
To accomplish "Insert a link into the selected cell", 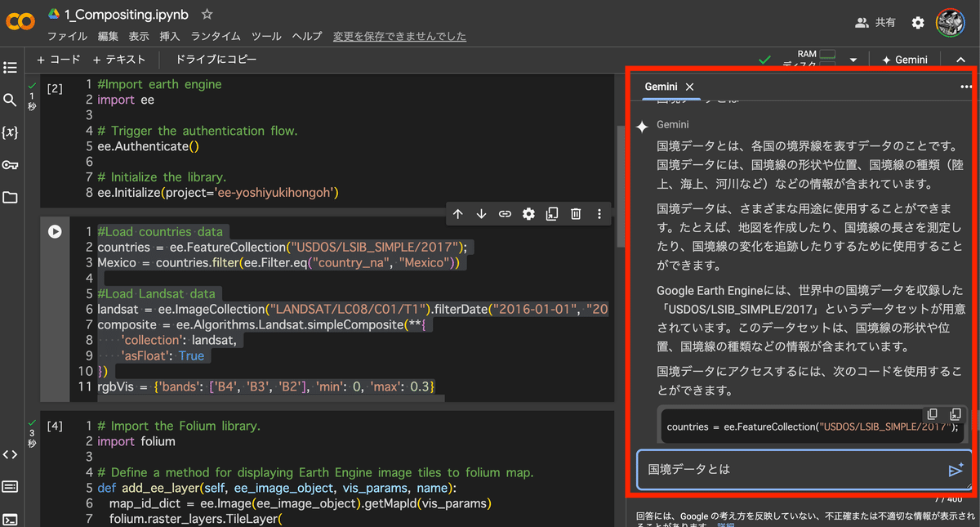I will (505, 213).
